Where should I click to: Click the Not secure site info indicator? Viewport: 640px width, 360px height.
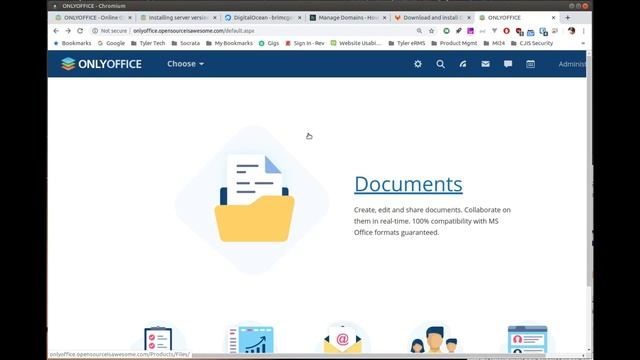coord(109,31)
